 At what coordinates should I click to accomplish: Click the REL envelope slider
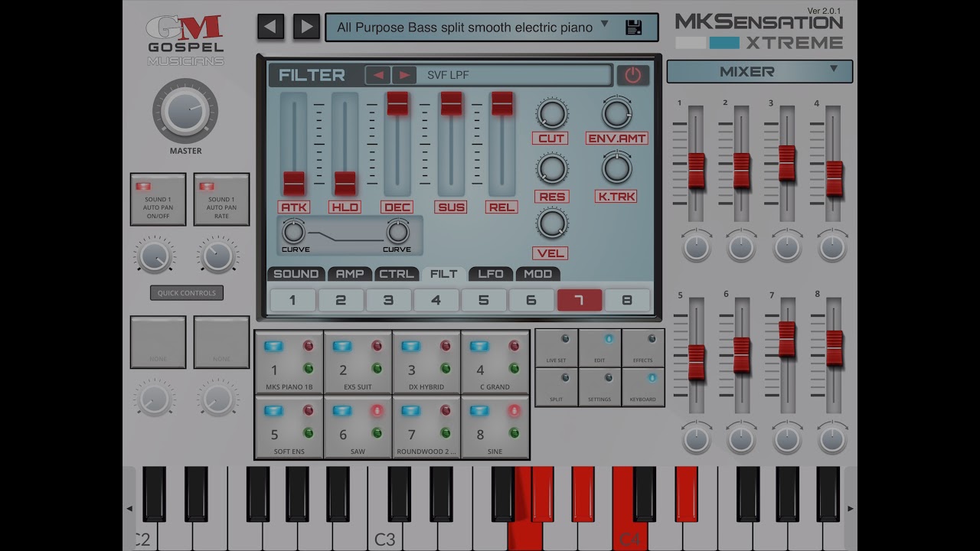point(501,103)
